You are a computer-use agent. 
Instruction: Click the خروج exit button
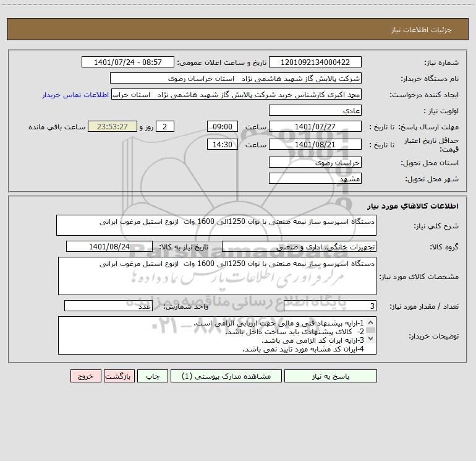tap(85, 376)
